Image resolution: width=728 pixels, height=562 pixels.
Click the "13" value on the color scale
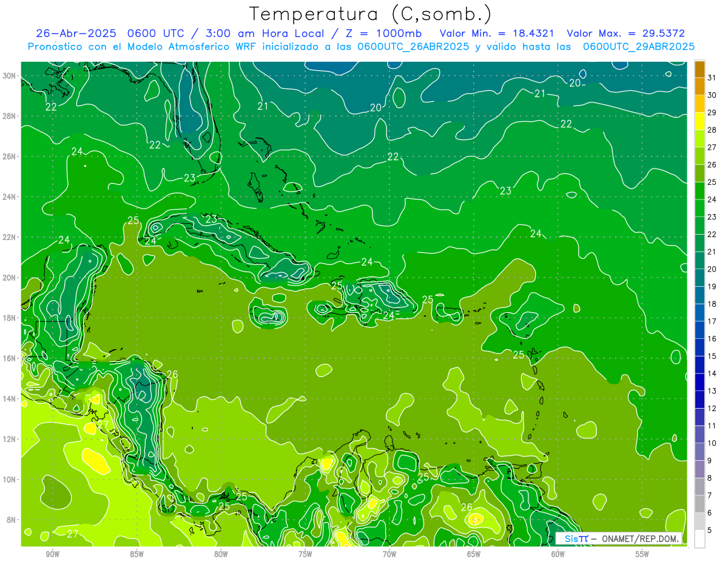(712, 391)
